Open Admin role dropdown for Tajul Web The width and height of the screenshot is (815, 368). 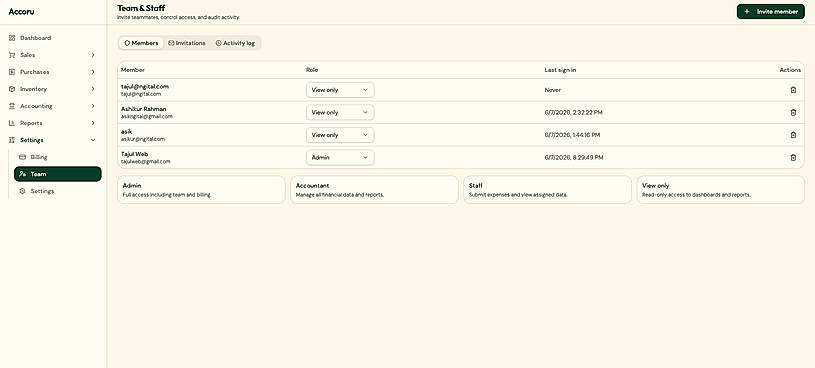(340, 157)
